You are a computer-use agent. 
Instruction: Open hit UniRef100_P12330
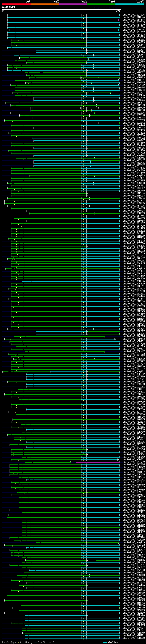(x=134, y=613)
